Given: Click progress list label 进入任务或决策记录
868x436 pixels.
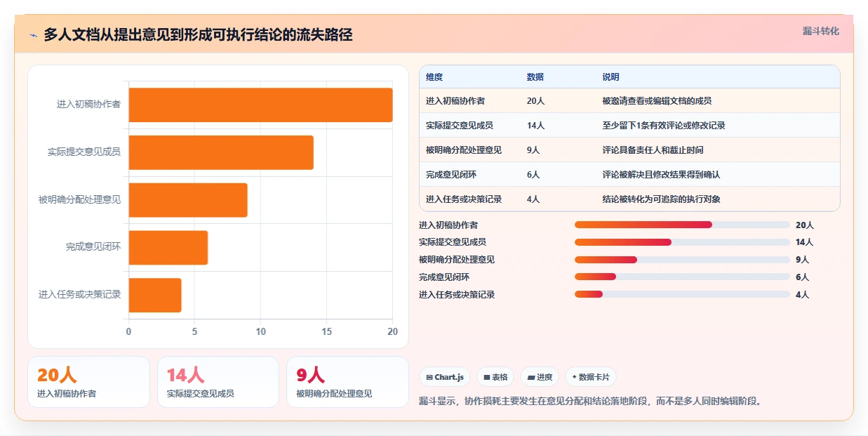Looking at the screenshot, I should click(x=457, y=295).
